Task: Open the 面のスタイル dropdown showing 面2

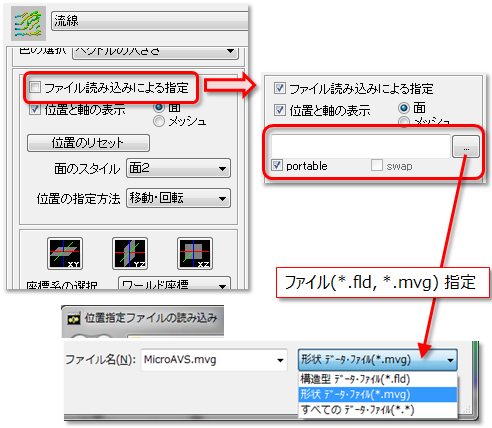Action: pyautogui.click(x=178, y=168)
